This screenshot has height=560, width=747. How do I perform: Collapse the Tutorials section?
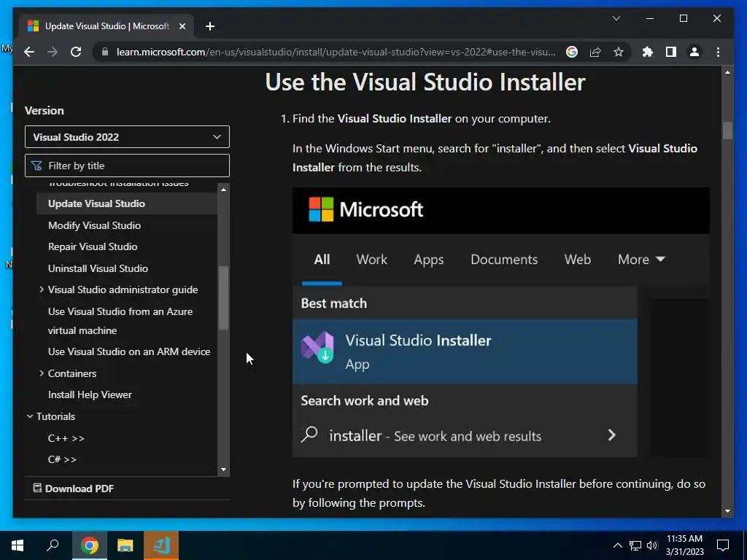point(30,416)
